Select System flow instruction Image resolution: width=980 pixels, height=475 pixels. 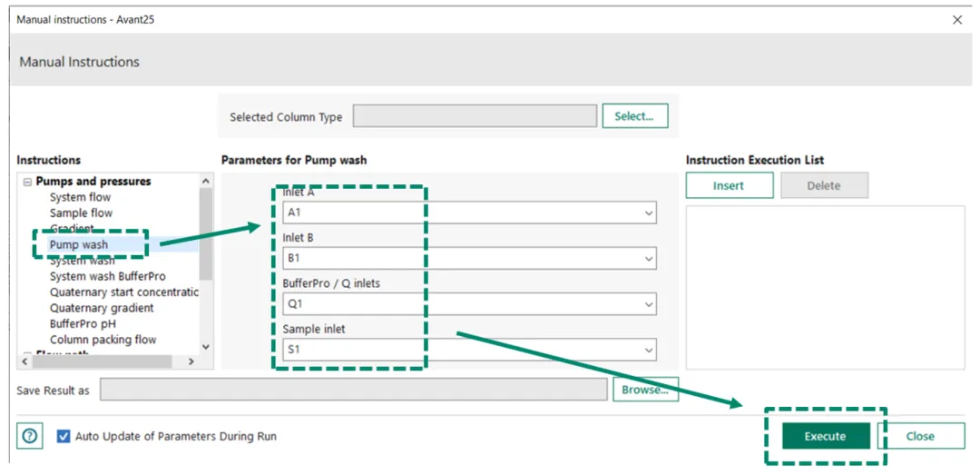pyautogui.click(x=80, y=197)
